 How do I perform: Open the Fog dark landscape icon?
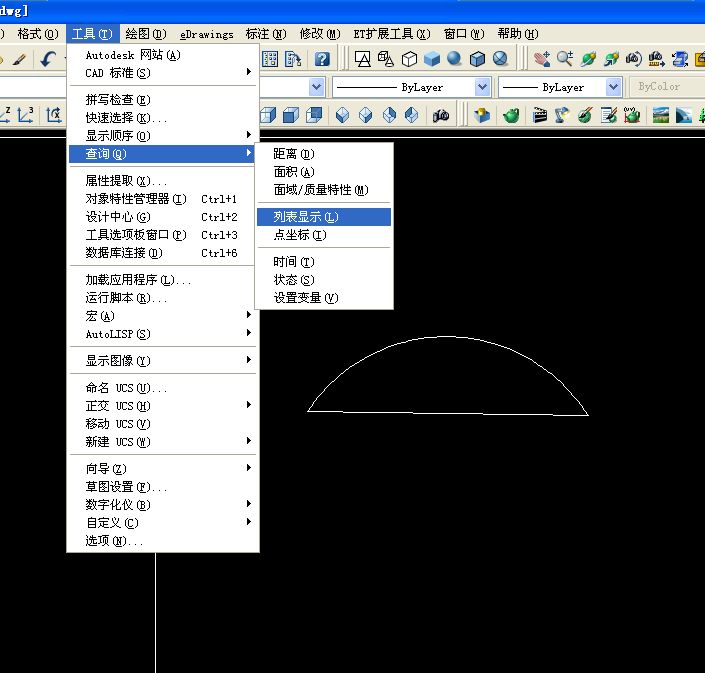click(683, 116)
